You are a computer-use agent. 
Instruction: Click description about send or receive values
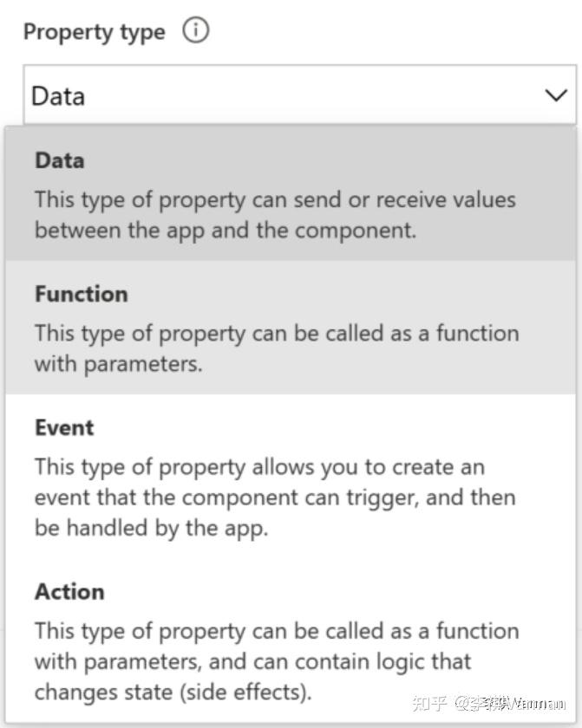276,215
